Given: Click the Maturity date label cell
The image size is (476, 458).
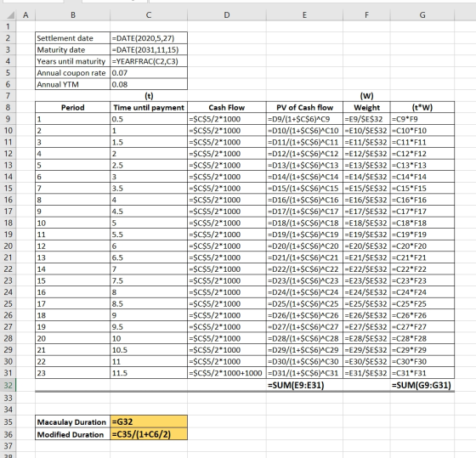Looking at the screenshot, I should [x=73, y=49].
